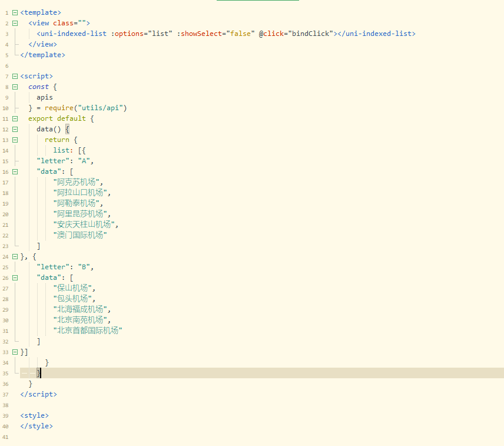Click line number 41 in the gutter
The image size is (504, 446).
click(x=5, y=437)
